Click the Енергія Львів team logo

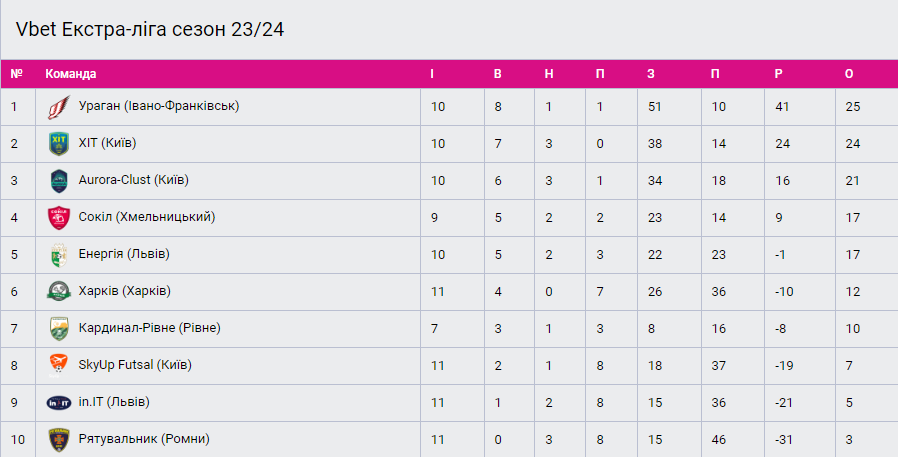click(x=59, y=254)
